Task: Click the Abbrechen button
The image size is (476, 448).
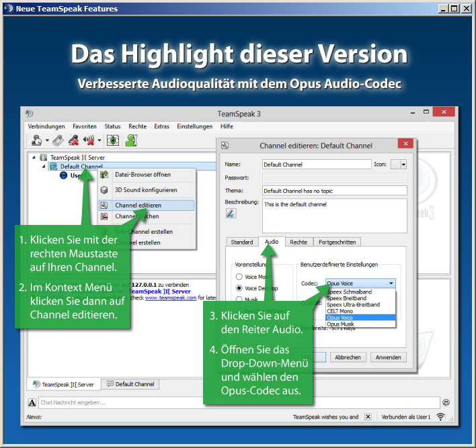Action: tap(348, 357)
